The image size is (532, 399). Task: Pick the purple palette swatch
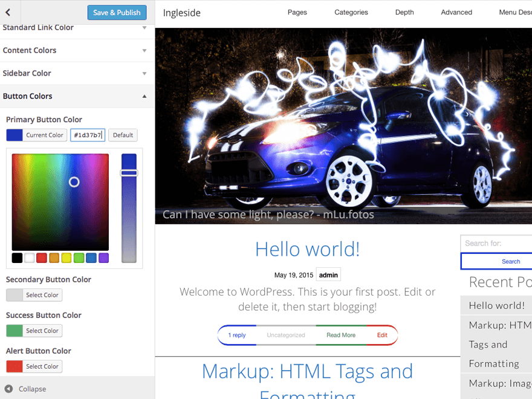[x=103, y=258]
